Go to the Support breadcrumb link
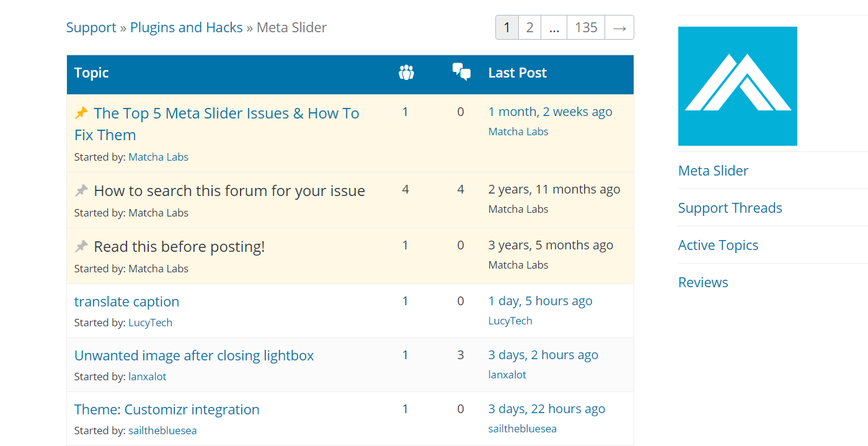 coord(91,27)
